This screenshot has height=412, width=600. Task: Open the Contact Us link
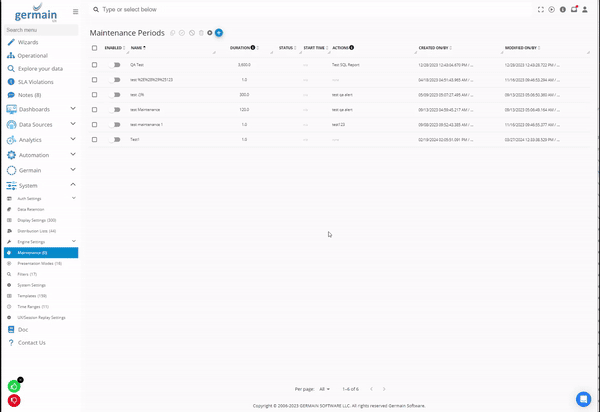pyautogui.click(x=31, y=342)
